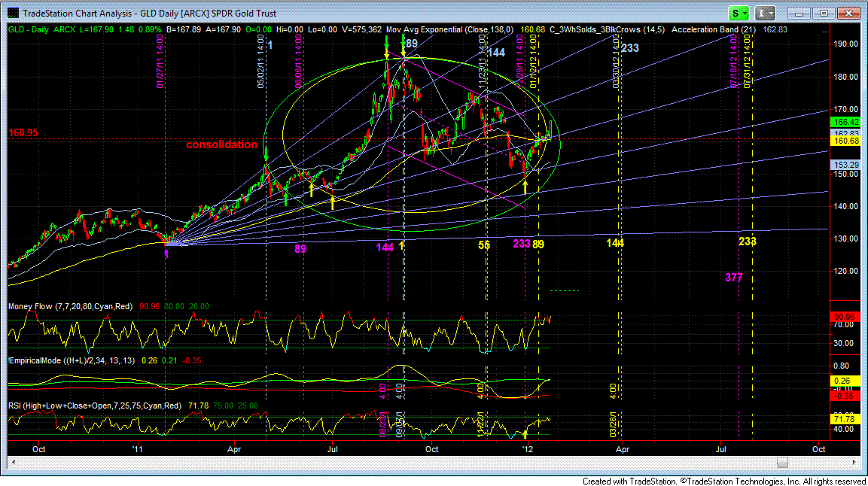Click the '07/31/12 14:00' vertical line label
The width and height of the screenshot is (868, 486).
[748, 62]
